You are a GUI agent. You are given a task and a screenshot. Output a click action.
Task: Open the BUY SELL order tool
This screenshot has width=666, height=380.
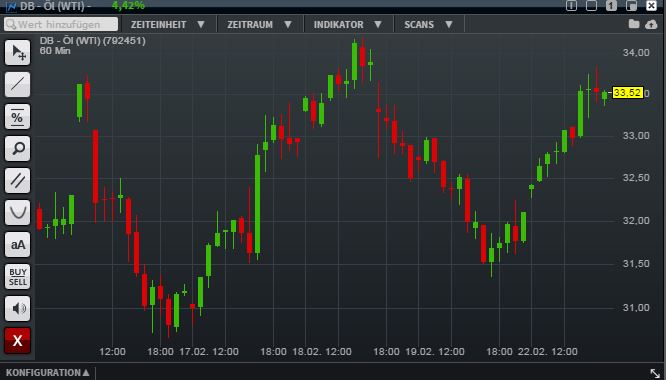coord(17,276)
